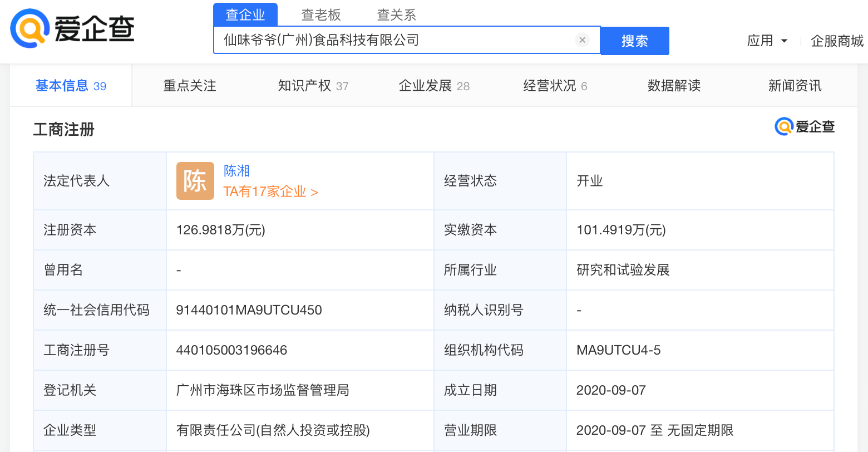The image size is (868, 452).
Task: Select the registered capital 126.9818万(元)
Action: (x=221, y=230)
